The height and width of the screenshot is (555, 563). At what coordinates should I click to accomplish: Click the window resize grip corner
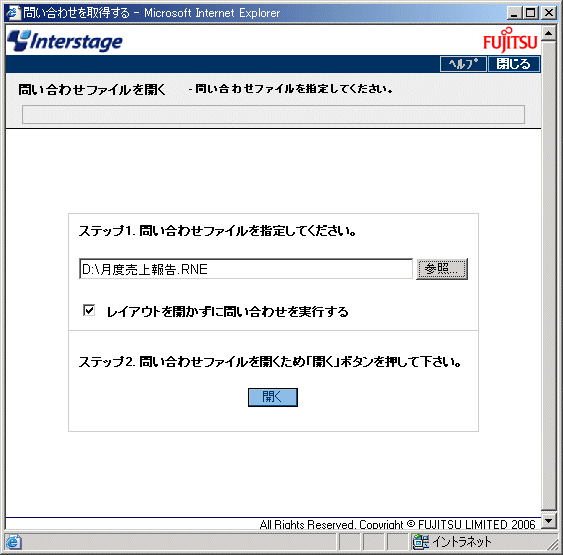pos(552,545)
